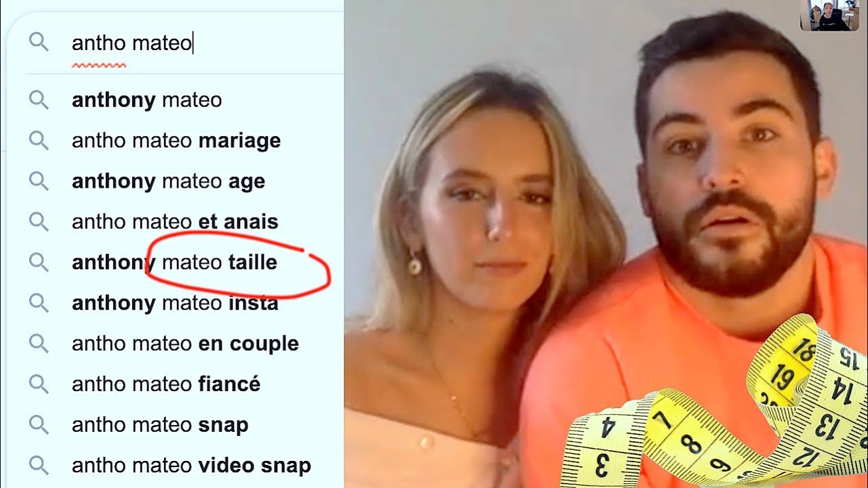Pick the "anthony mateo insta" suggestion
Image resolution: width=868 pixels, height=488 pixels.
click(x=184, y=303)
